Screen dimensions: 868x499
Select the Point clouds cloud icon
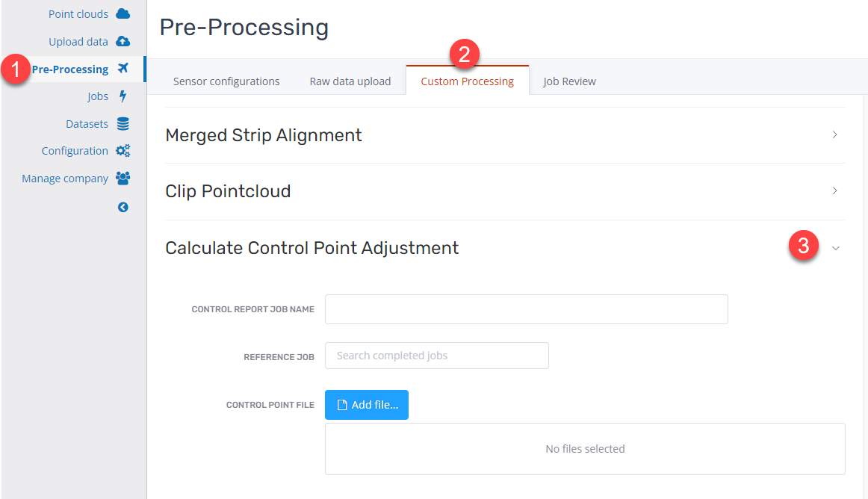123,13
